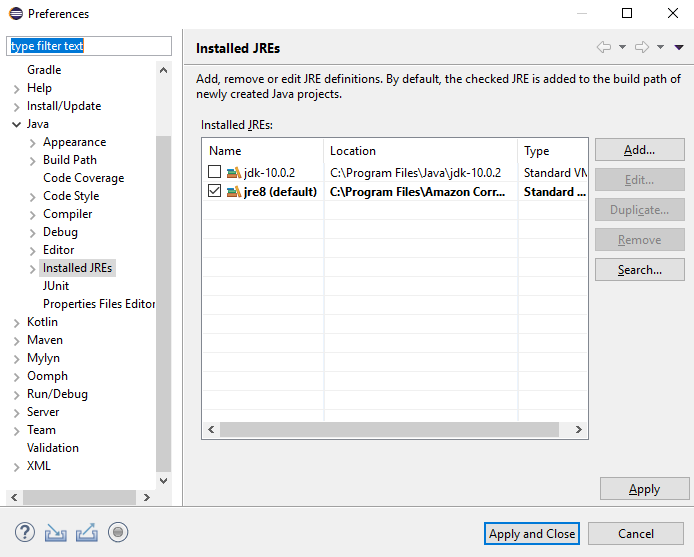This screenshot has width=694, height=557.
Task: Click the export preferences icon
Action: pos(87,532)
